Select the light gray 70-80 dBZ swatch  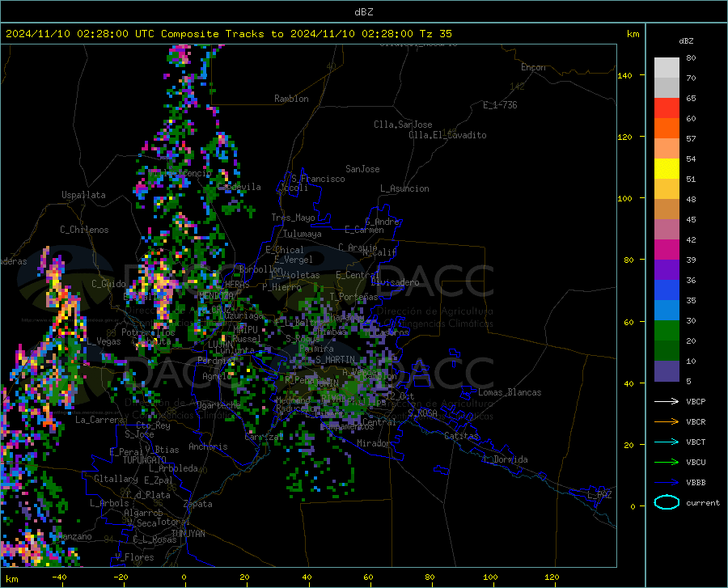tap(667, 68)
